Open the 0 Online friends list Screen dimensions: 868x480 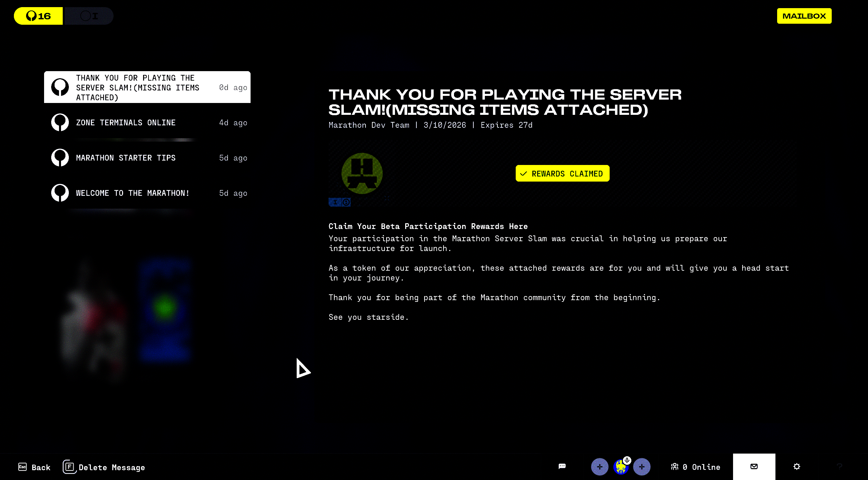(696, 467)
